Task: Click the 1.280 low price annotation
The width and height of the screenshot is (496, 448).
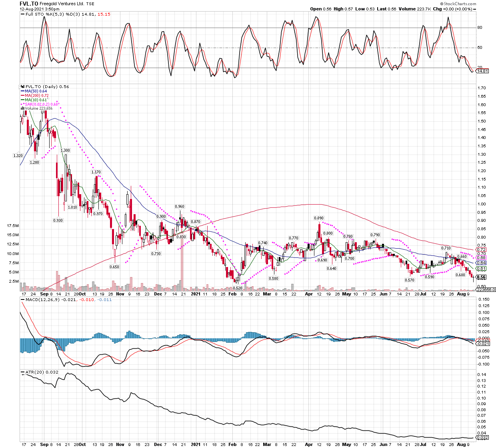Action: (34, 163)
